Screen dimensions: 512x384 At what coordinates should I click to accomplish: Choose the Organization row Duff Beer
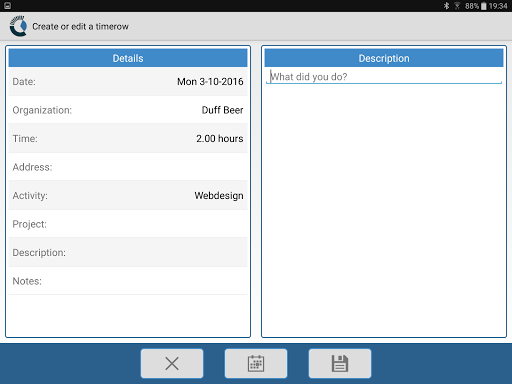(128, 110)
